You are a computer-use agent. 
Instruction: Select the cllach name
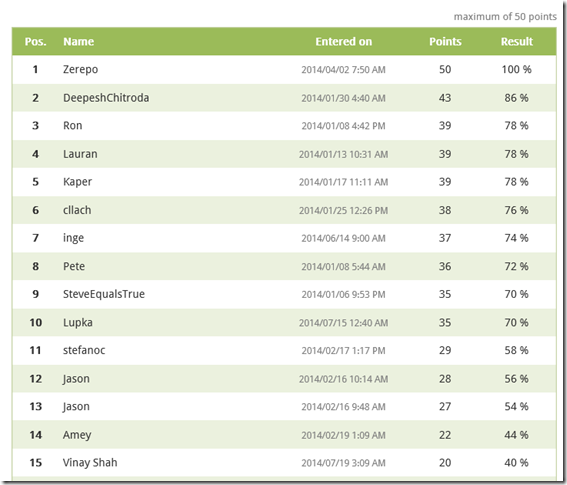click(x=77, y=210)
